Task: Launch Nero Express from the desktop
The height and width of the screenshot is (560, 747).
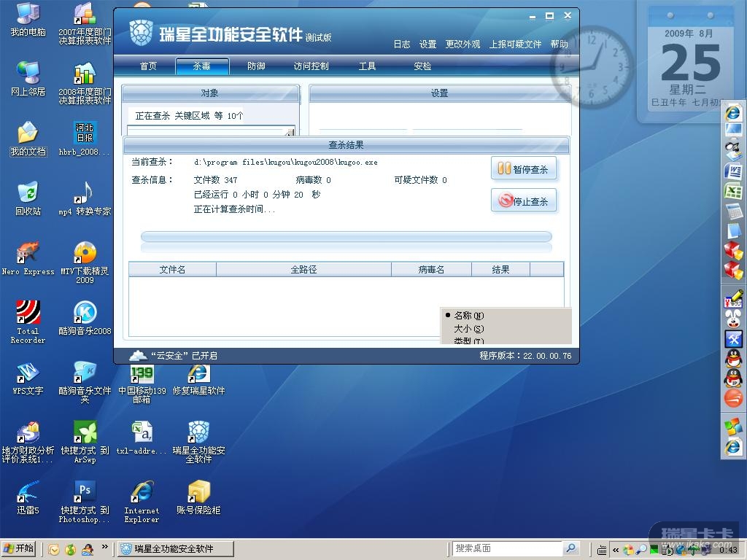Action: [x=28, y=259]
